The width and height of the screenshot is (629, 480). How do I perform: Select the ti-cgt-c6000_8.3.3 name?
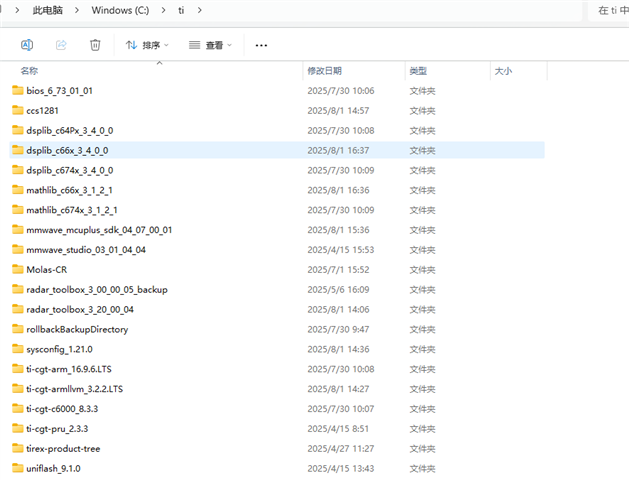tap(62, 409)
